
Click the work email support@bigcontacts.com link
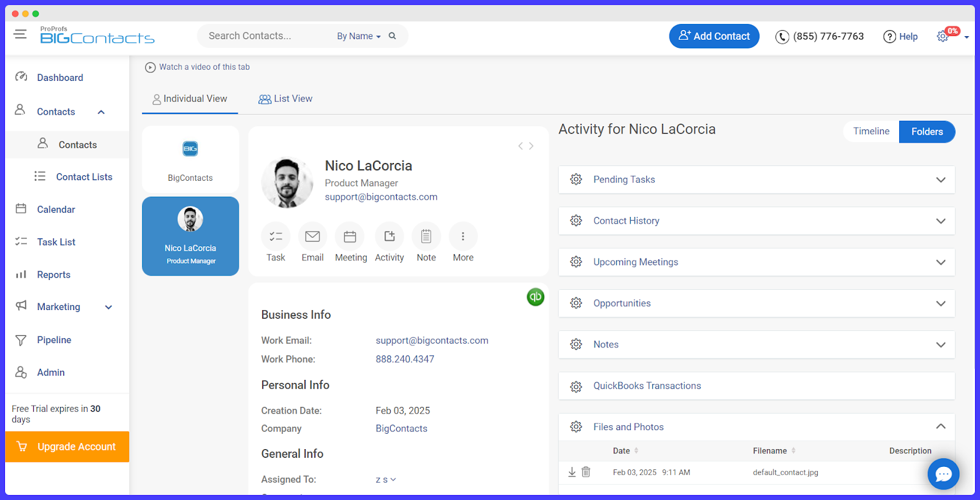(432, 341)
